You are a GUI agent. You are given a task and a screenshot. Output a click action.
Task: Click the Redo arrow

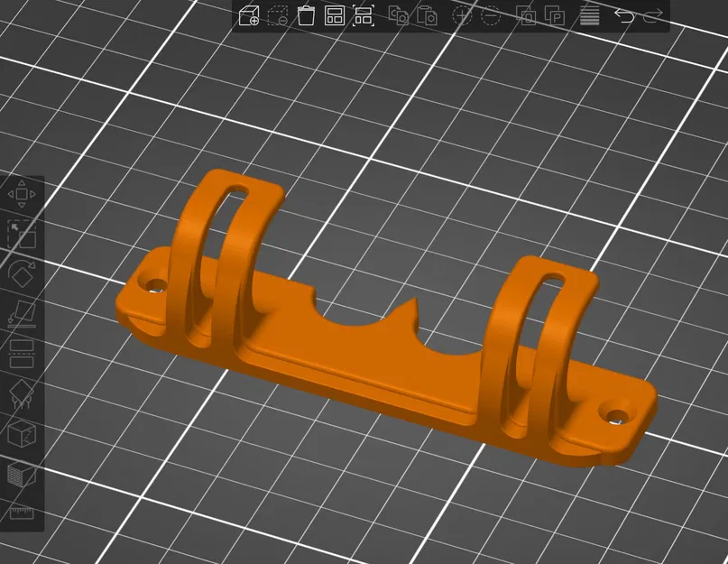[650, 14]
